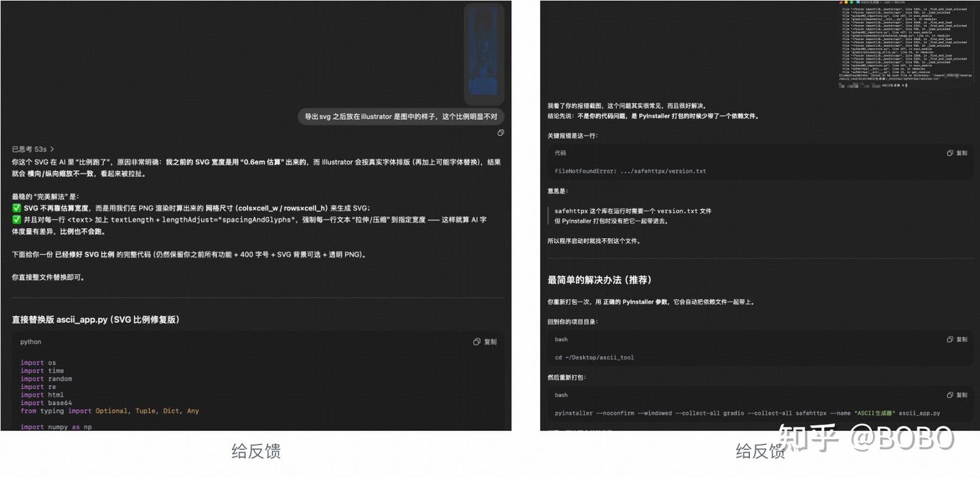
Task: Click '所以程序启动时就找不到这个文件。' sentence
Action: 594,240
